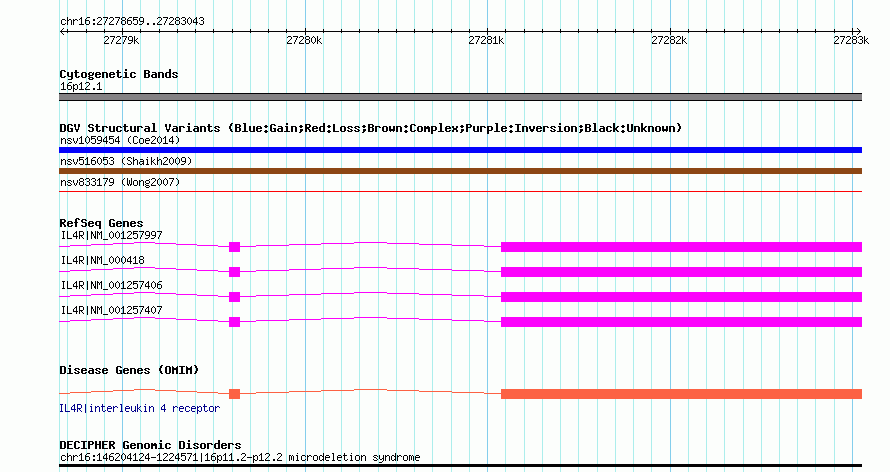Click the 27283k ruler tick label
The width and height of the screenshot is (890, 472).
click(851, 40)
